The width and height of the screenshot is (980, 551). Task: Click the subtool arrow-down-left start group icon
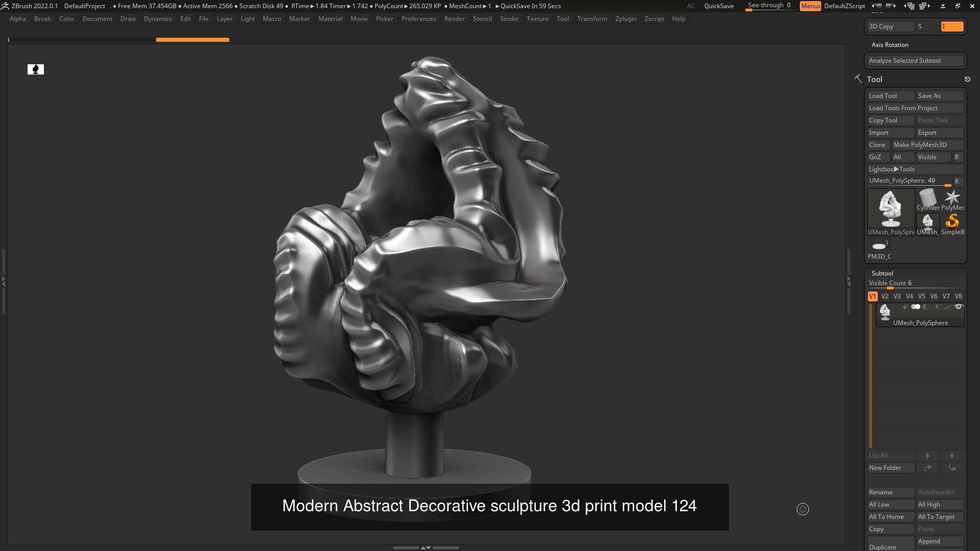[905, 307]
